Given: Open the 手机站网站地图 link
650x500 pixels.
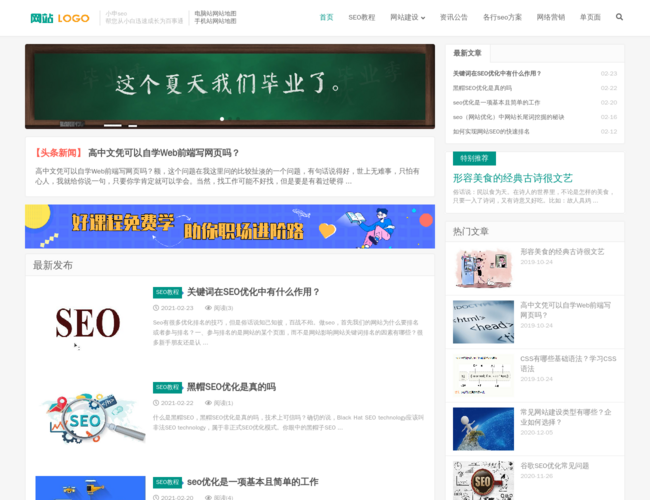Looking at the screenshot, I should pyautogui.click(x=215, y=21).
